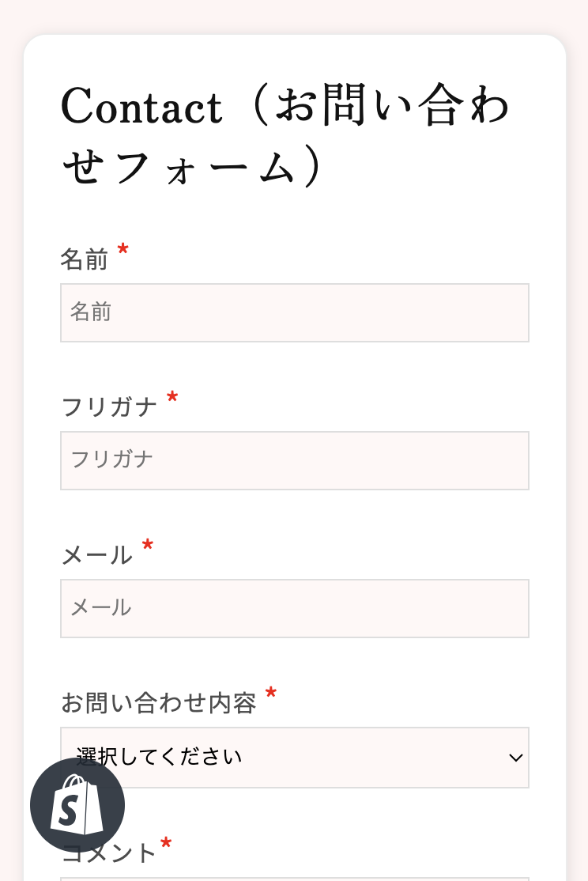Open the お問い合わせ内容 select dropdown

(x=295, y=758)
